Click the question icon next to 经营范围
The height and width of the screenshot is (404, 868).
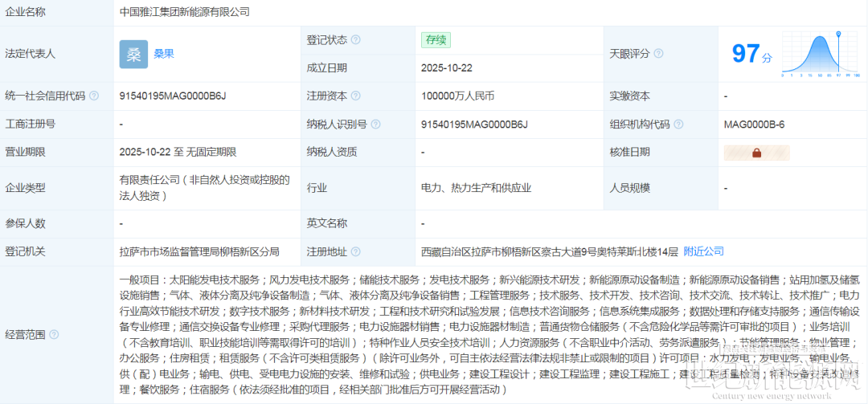[x=53, y=334]
